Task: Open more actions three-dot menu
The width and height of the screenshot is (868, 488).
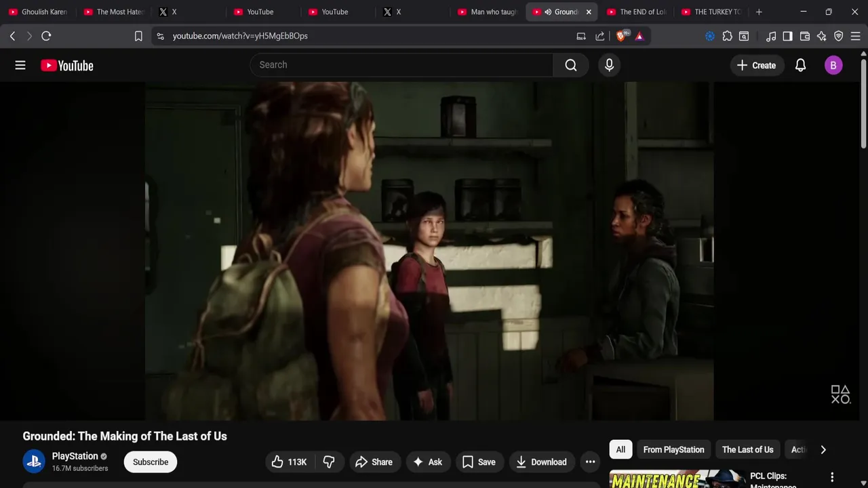Action: pyautogui.click(x=590, y=462)
